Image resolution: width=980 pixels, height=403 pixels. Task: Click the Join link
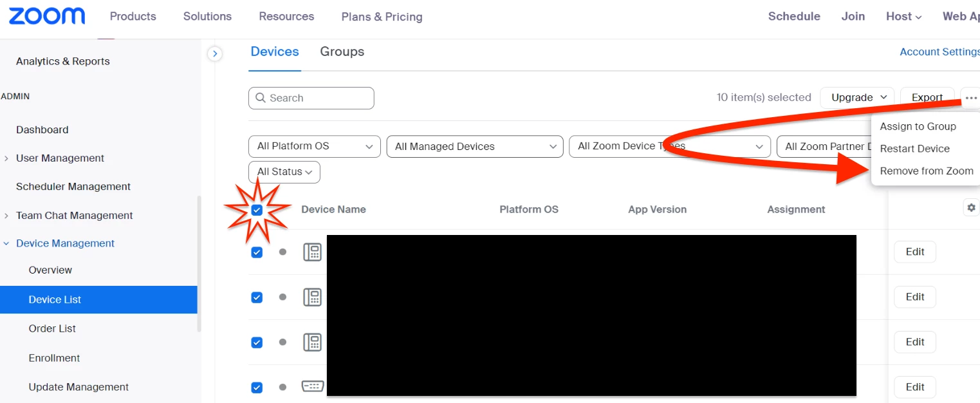click(853, 17)
